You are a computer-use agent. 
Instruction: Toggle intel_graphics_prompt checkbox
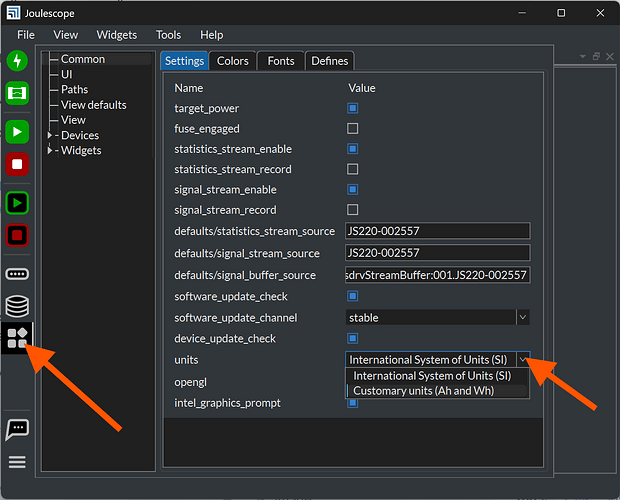point(352,403)
